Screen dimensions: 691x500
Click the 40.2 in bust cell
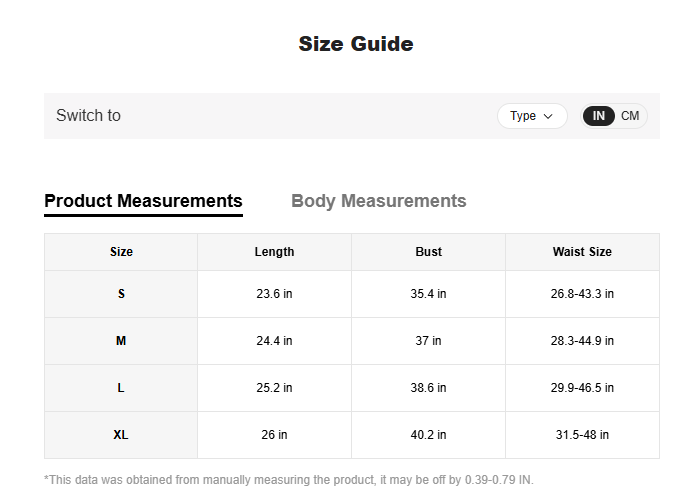[428, 435]
